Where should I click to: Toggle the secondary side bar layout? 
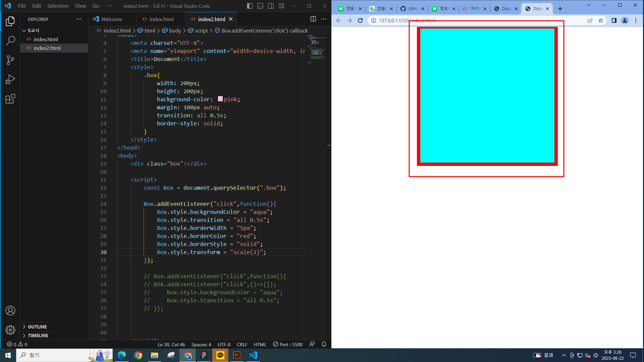(271, 6)
